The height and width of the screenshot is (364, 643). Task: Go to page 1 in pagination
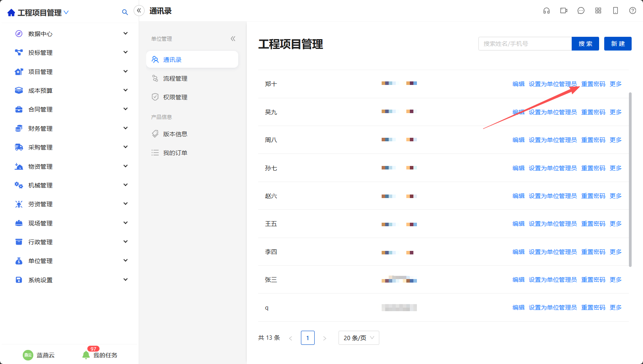coord(308,338)
